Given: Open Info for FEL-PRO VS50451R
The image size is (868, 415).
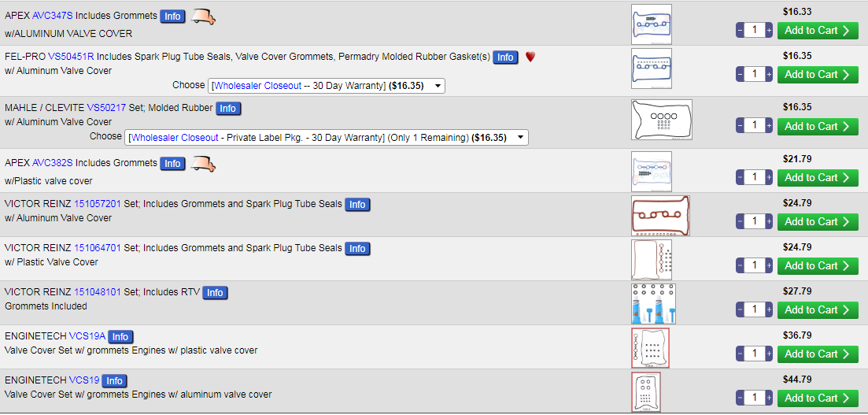Looking at the screenshot, I should (505, 57).
